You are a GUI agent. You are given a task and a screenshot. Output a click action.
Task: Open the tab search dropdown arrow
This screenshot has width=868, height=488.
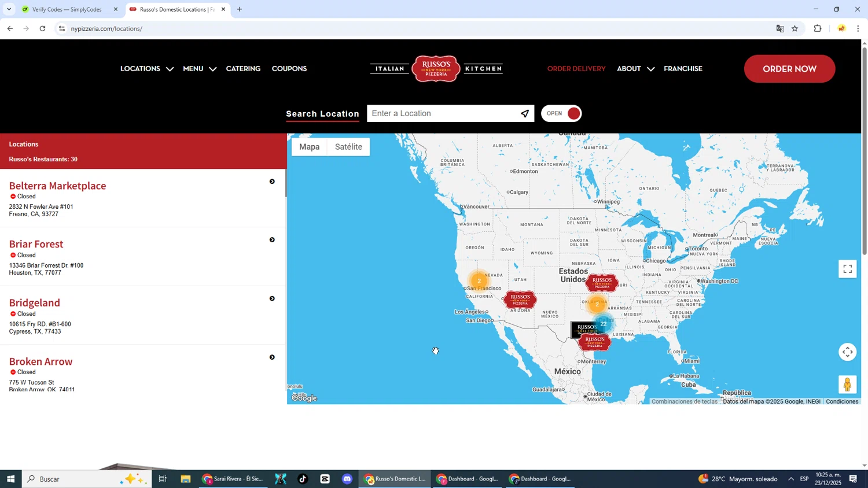click(9, 9)
